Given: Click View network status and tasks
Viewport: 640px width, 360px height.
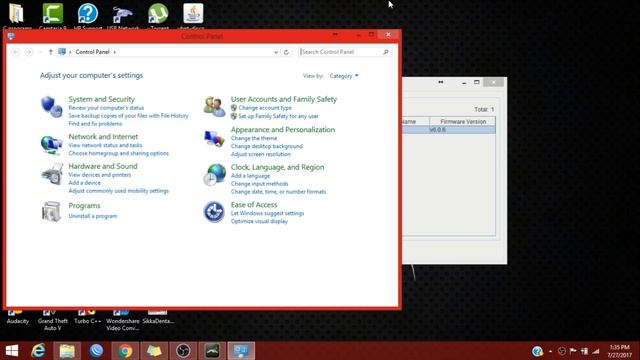Looking at the screenshot, I should (x=105, y=145).
